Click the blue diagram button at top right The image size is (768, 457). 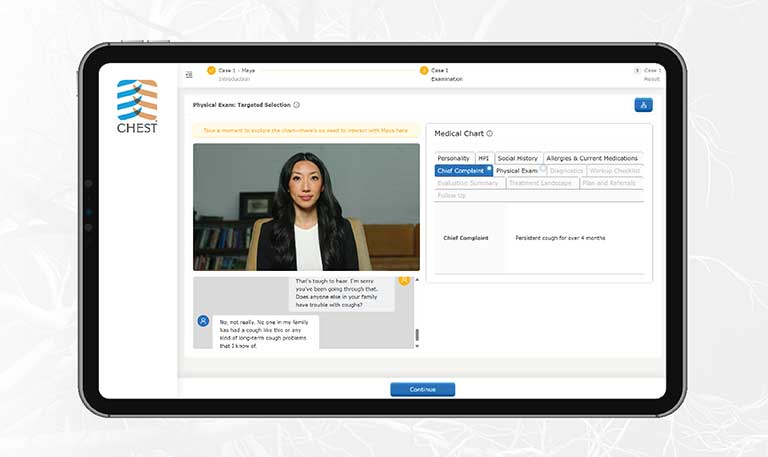point(644,105)
